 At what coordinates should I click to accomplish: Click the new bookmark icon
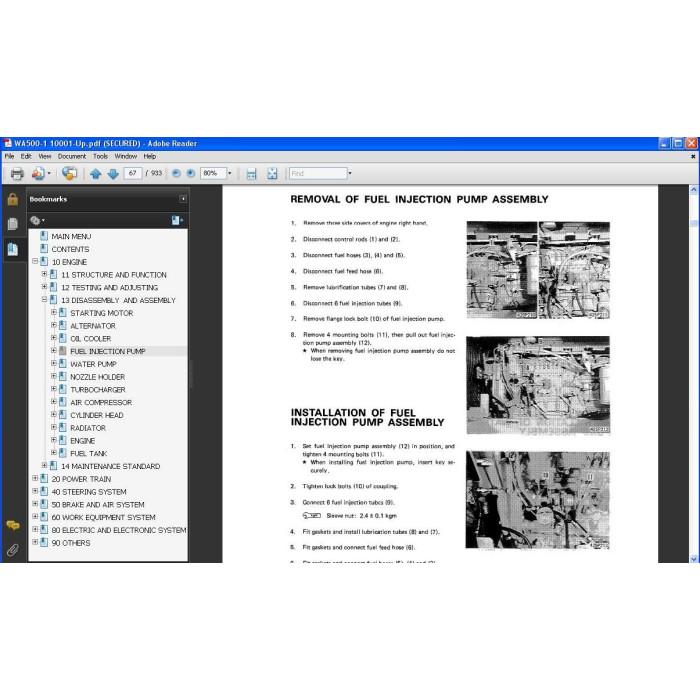coord(177,220)
